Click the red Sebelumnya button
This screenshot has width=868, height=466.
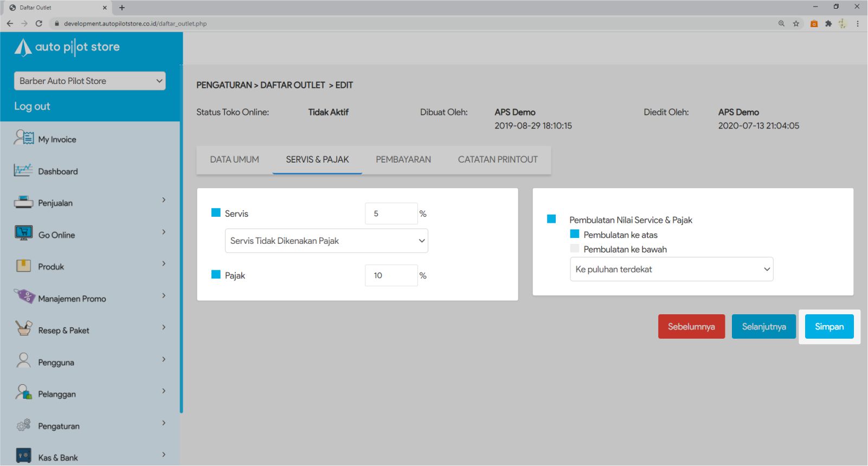point(691,326)
